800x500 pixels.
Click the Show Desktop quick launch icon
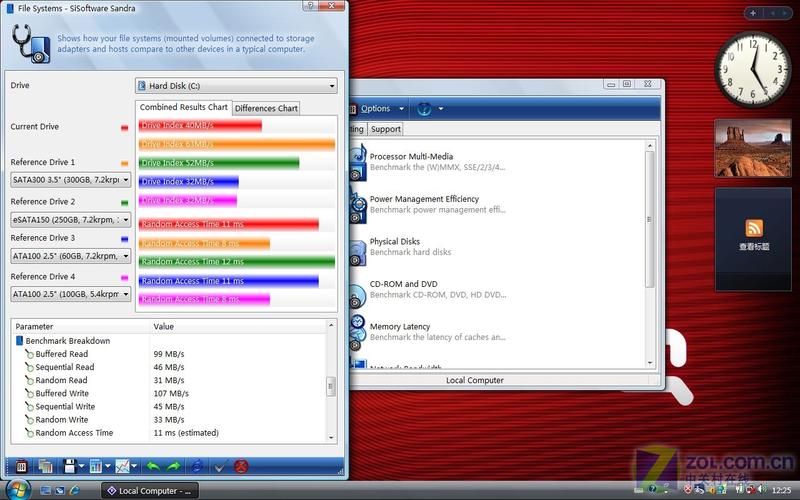45,490
